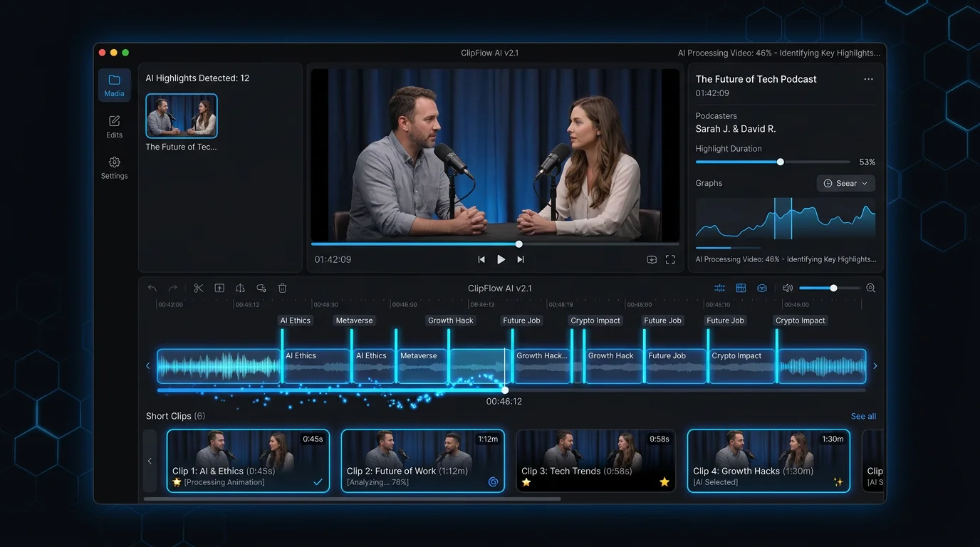Image resolution: width=980 pixels, height=547 pixels.
Task: Select the Crypto Impact waveform segment
Action: point(743,366)
